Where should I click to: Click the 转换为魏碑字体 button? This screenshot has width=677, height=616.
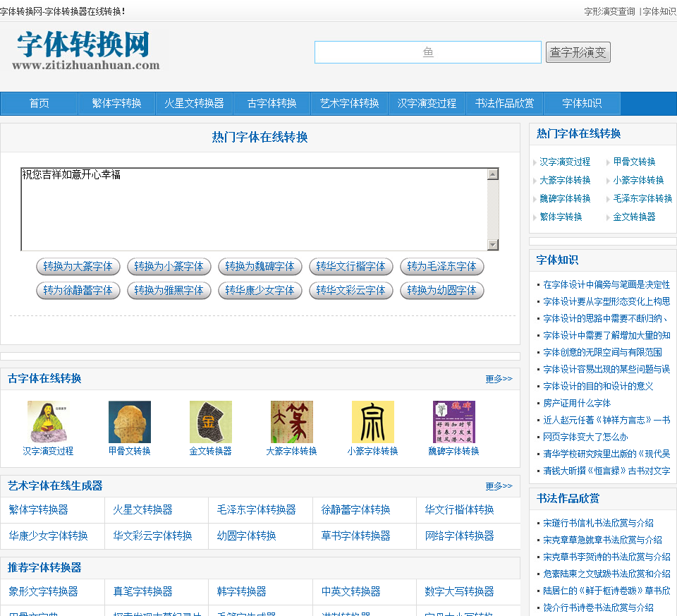(x=260, y=266)
